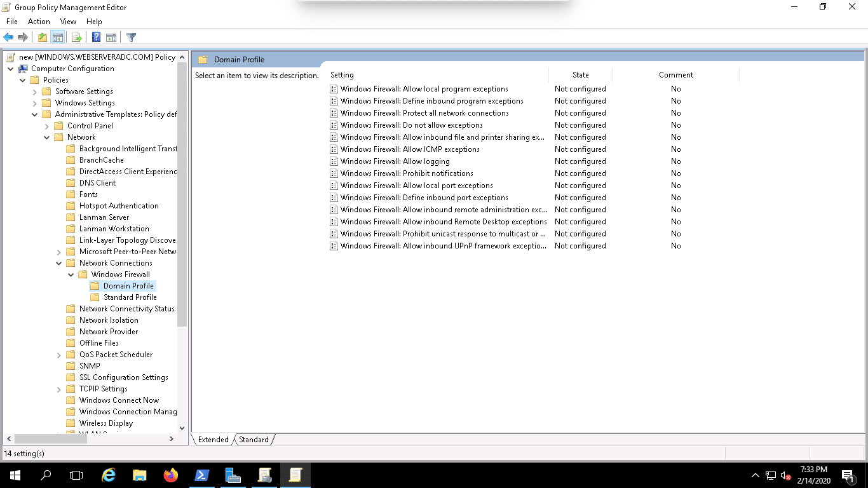Collapse the Policies node

click(x=23, y=80)
